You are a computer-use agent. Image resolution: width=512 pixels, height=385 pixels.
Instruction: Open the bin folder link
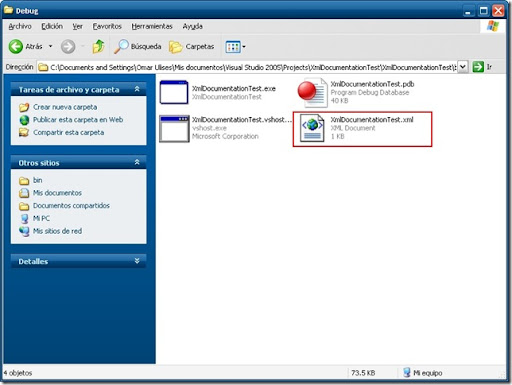pos(37,180)
